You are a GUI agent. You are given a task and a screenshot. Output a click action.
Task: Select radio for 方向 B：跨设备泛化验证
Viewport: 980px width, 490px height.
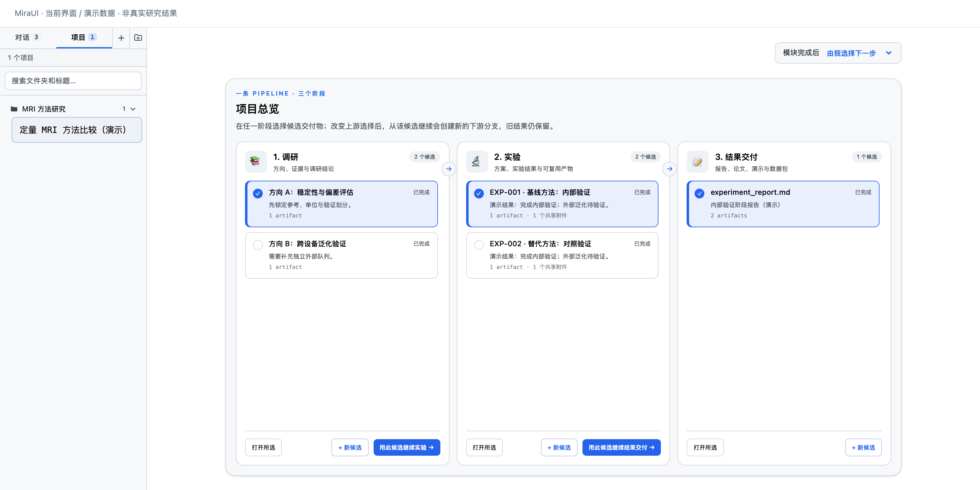(x=258, y=245)
